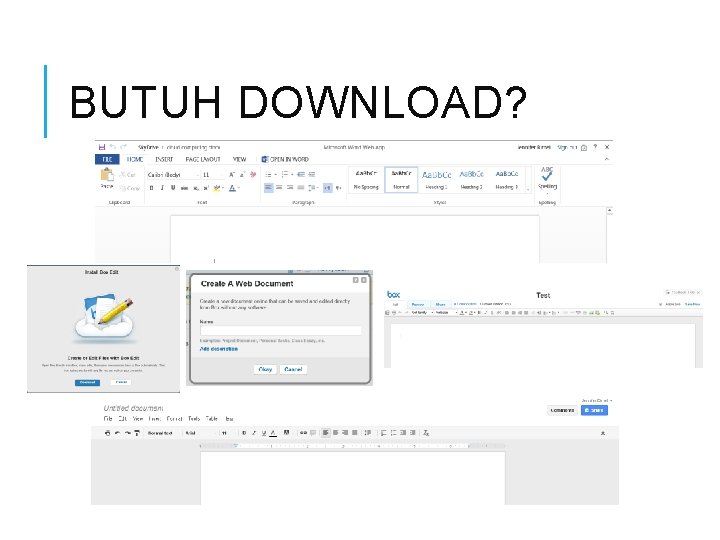720x540 pixels.
Task: Select the Heading 2 style
Action: (x=472, y=180)
